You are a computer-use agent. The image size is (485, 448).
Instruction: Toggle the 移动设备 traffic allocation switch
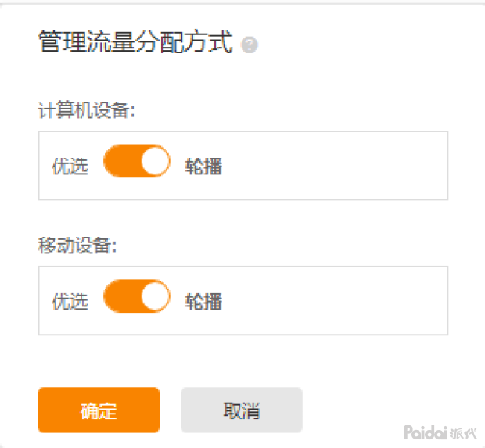point(136,296)
